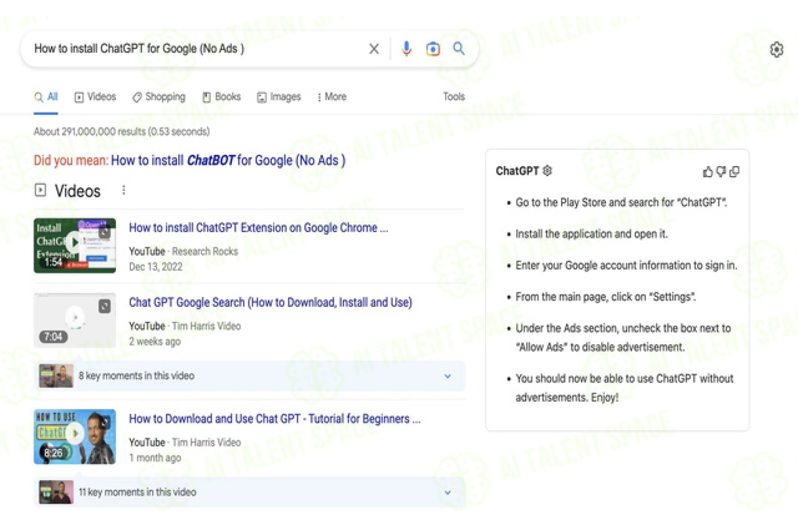The height and width of the screenshot is (532, 798).
Task: Click the result count 'About 291,000,000 results' text
Action: click(122, 131)
